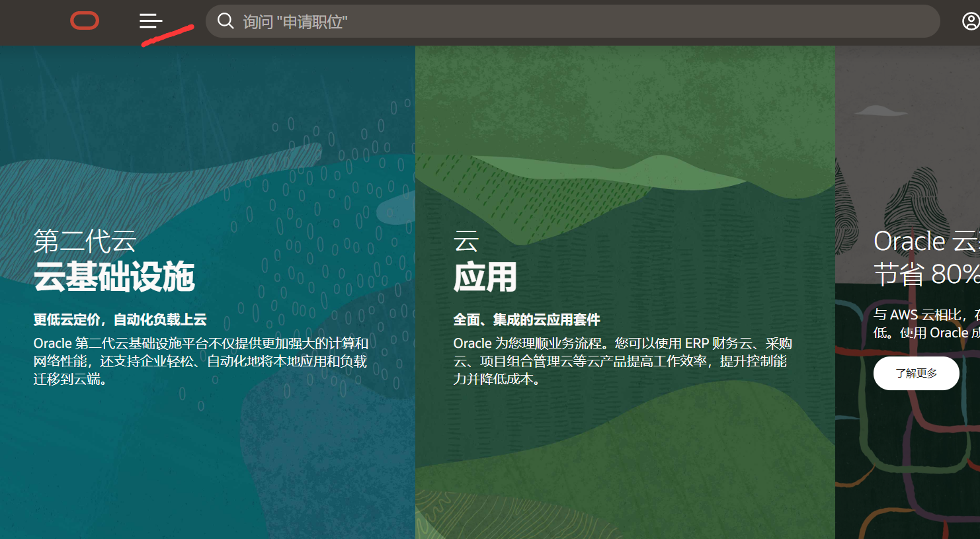This screenshot has width=980, height=539.
Task: Click the search input asking 申请职位
Action: 463,21
